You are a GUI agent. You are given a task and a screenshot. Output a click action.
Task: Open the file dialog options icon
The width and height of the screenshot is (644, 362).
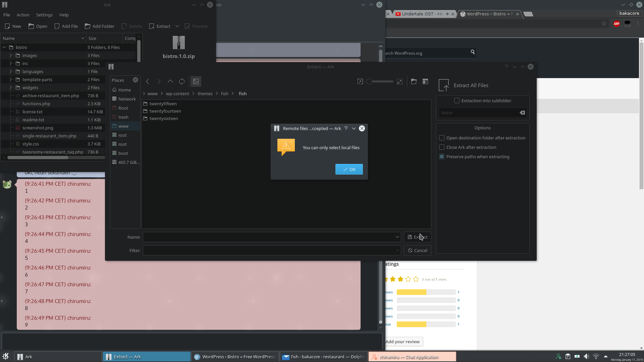point(425,81)
